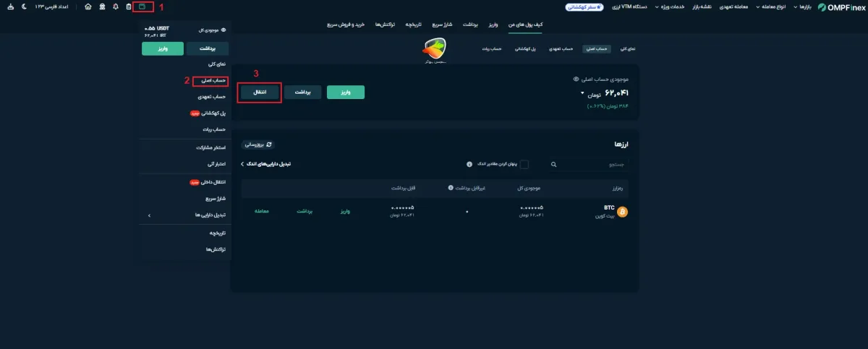The width and height of the screenshot is (868, 349).
Task: Click the green واریز button in the balance card
Action: point(346,92)
